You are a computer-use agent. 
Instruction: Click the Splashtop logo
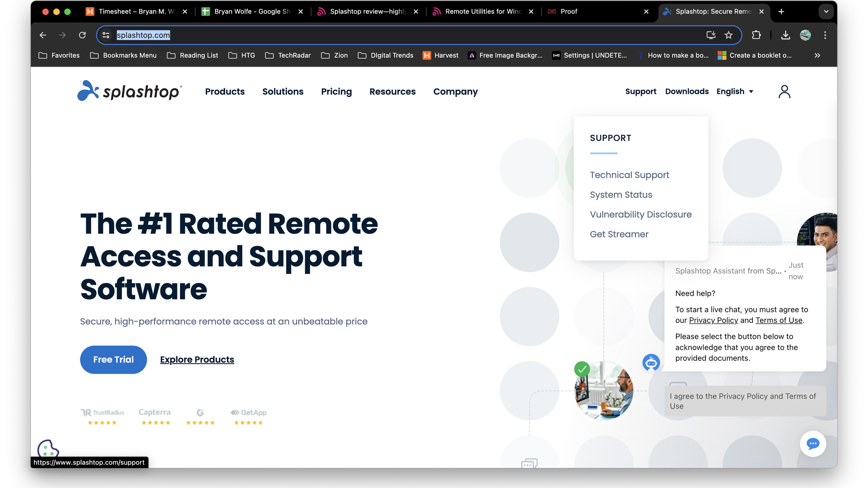click(130, 91)
